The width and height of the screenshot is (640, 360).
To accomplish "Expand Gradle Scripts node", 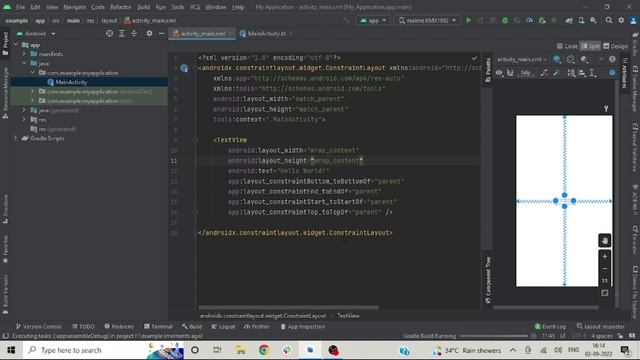I will point(16,138).
